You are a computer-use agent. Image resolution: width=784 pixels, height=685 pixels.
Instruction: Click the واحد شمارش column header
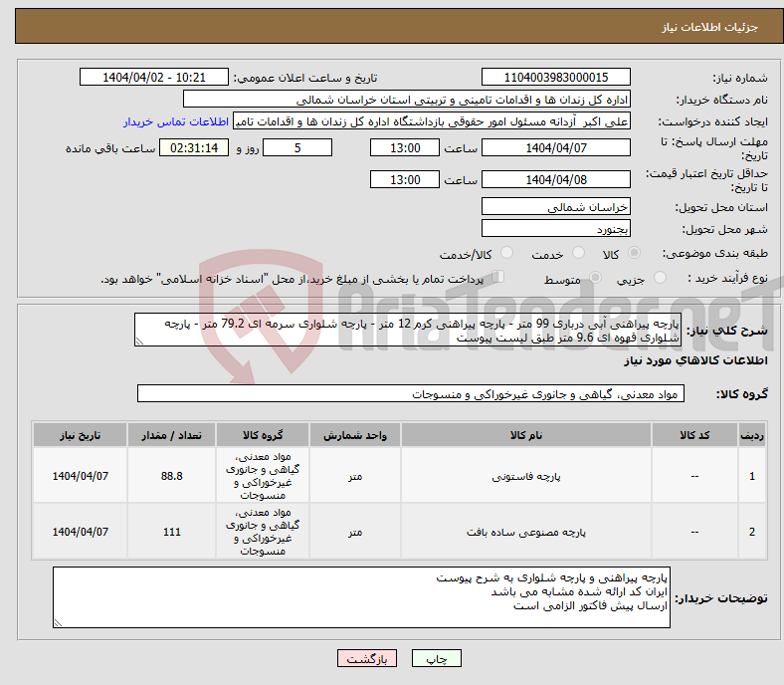[355, 435]
